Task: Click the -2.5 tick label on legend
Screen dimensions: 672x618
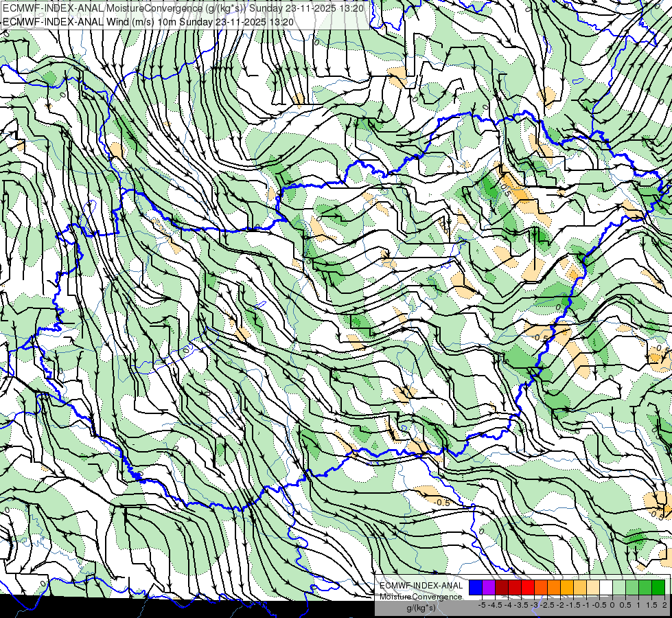Action: point(547,605)
